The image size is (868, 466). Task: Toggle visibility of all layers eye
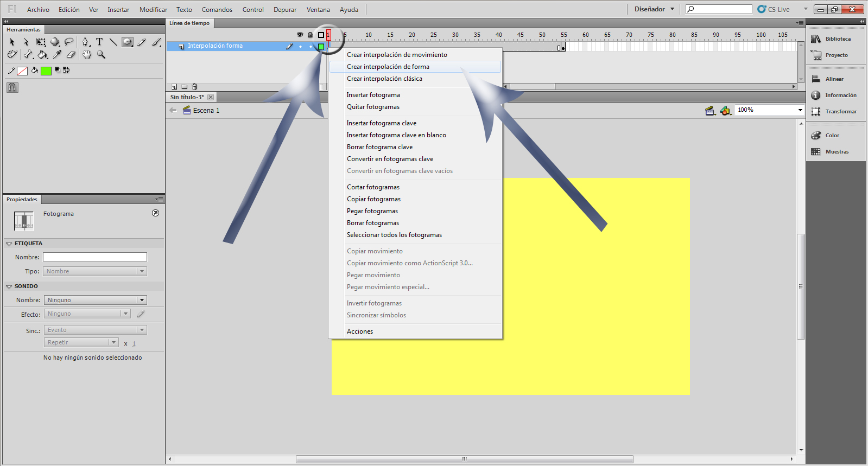[x=300, y=35]
